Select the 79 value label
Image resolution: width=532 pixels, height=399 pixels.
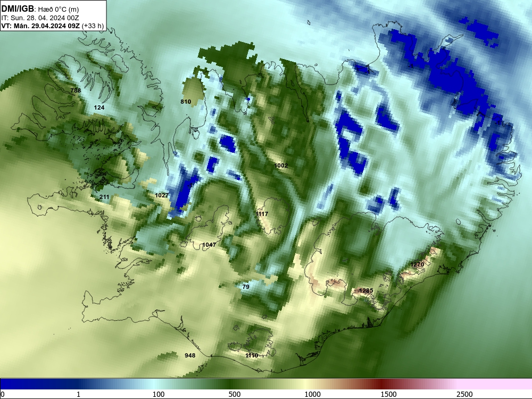[246, 287]
